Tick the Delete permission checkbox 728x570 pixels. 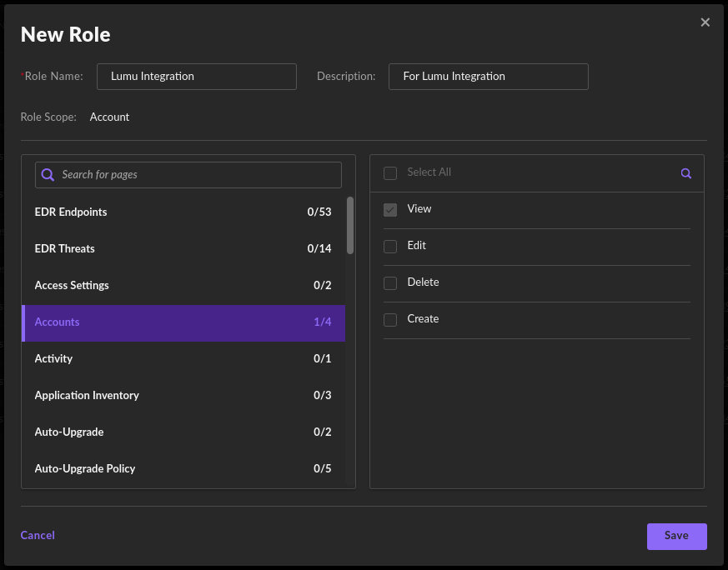390,283
